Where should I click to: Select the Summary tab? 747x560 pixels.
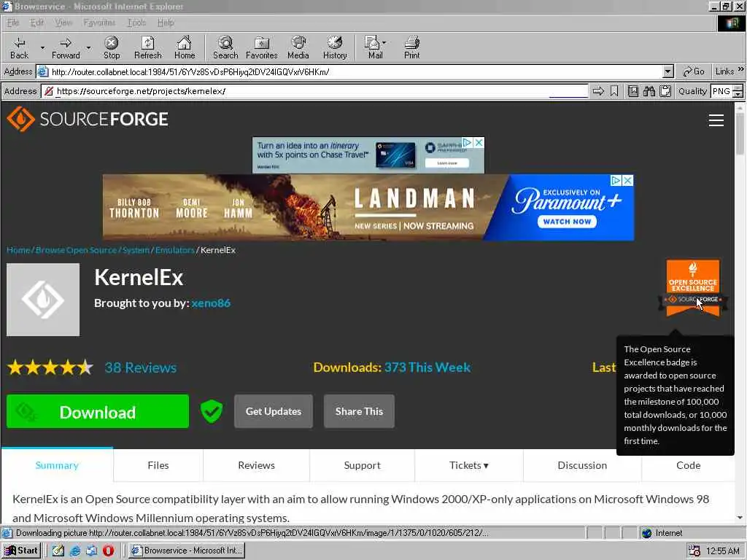(x=57, y=465)
